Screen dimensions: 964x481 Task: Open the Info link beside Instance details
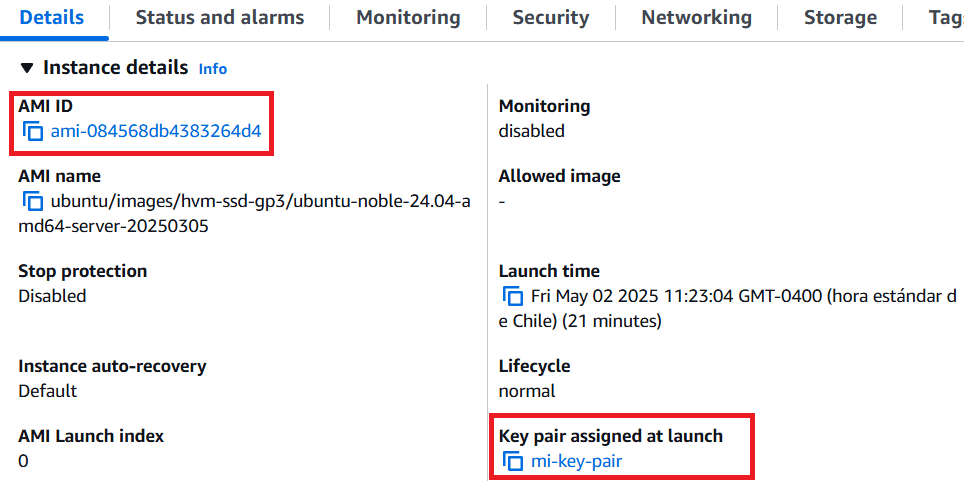[213, 69]
